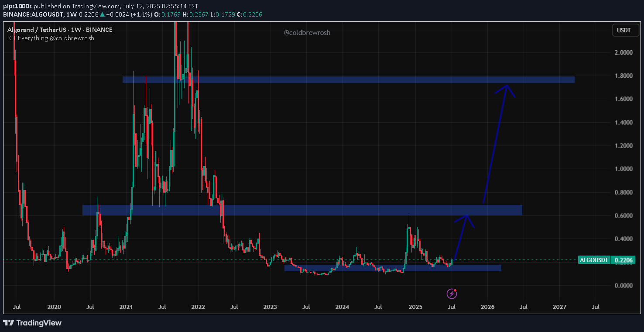The height and width of the screenshot is (332, 644).
Task: Click the ALGOUSDT symbol price tag
Action: tap(594, 260)
